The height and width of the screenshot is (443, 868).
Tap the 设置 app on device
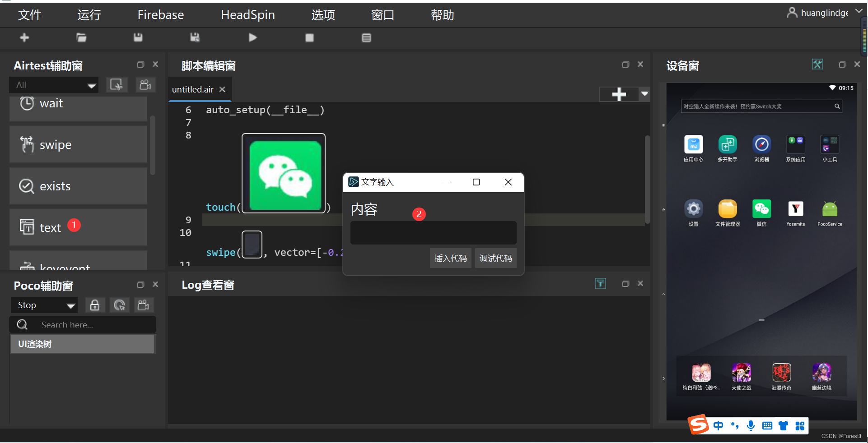pos(694,213)
